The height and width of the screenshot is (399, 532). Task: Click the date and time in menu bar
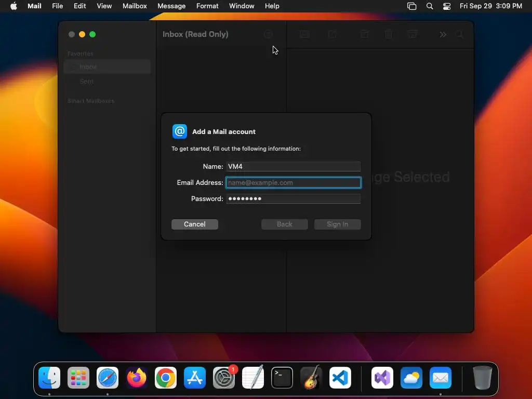point(490,6)
